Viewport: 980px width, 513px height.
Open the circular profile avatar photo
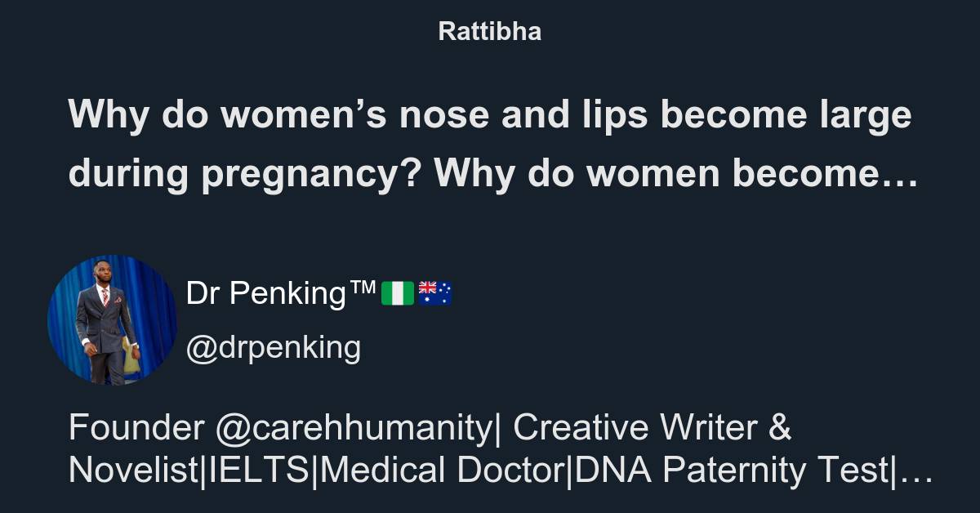pos(112,319)
